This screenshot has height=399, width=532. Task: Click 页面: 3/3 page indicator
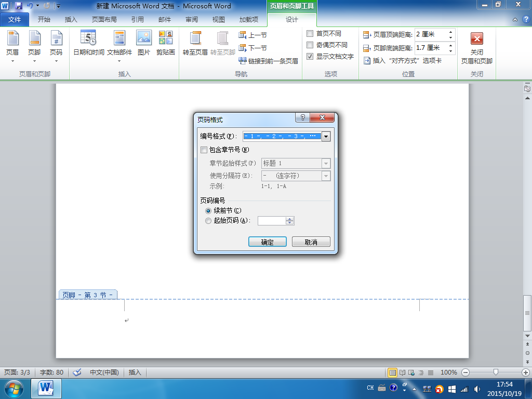17,372
